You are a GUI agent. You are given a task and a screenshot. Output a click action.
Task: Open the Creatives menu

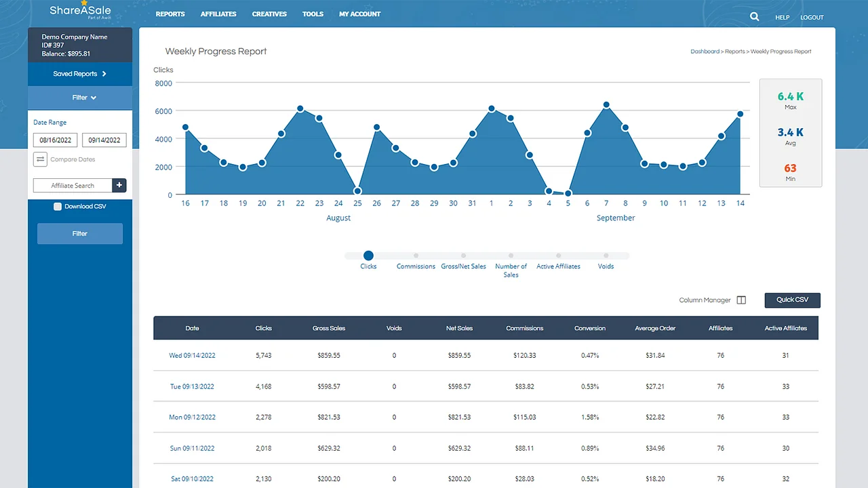click(269, 14)
